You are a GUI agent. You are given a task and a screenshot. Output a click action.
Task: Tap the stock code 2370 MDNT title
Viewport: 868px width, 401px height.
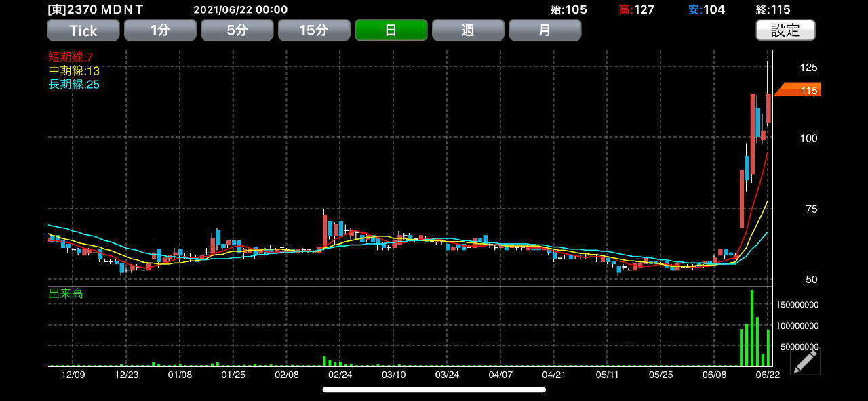pos(96,9)
